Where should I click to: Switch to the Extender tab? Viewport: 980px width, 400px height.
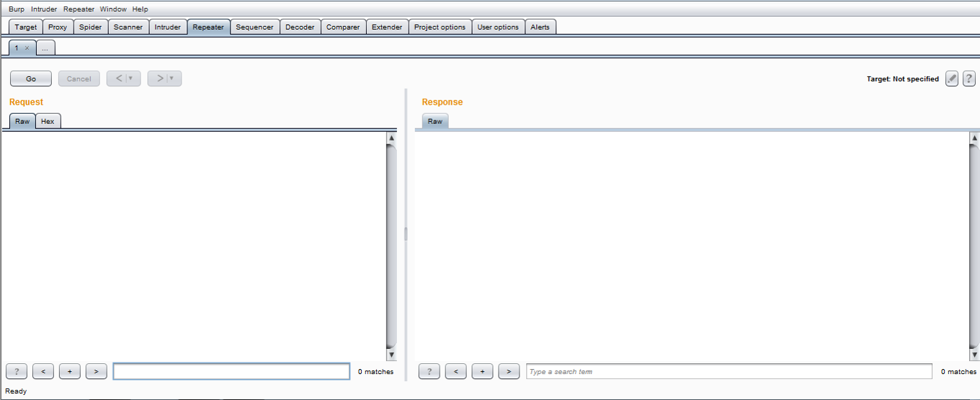tap(387, 27)
